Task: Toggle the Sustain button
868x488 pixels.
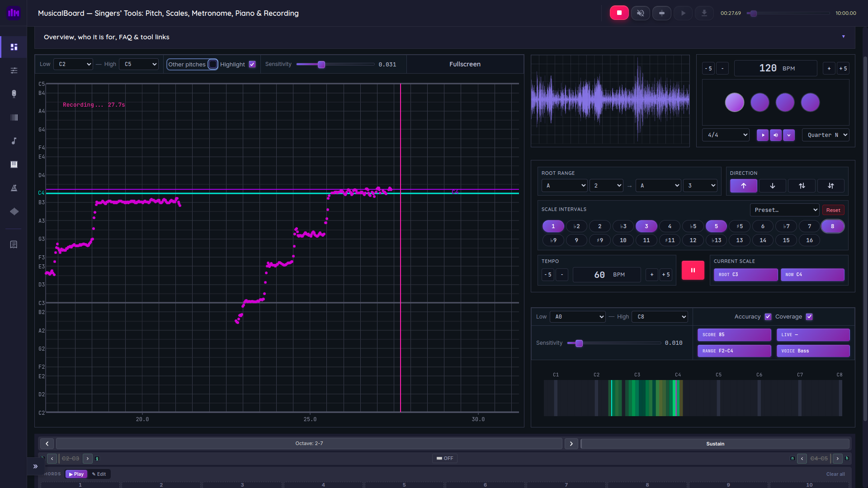Action: pyautogui.click(x=715, y=444)
